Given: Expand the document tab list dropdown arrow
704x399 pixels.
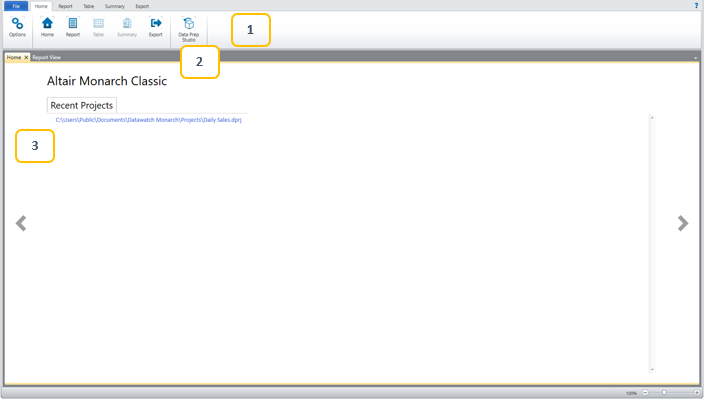Looking at the screenshot, I should (x=695, y=58).
